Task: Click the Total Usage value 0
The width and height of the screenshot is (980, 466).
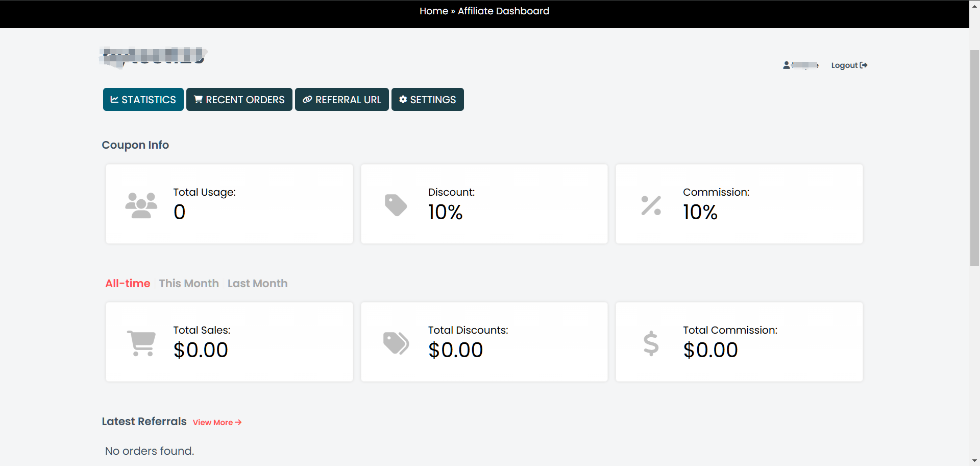Action: pyautogui.click(x=179, y=212)
